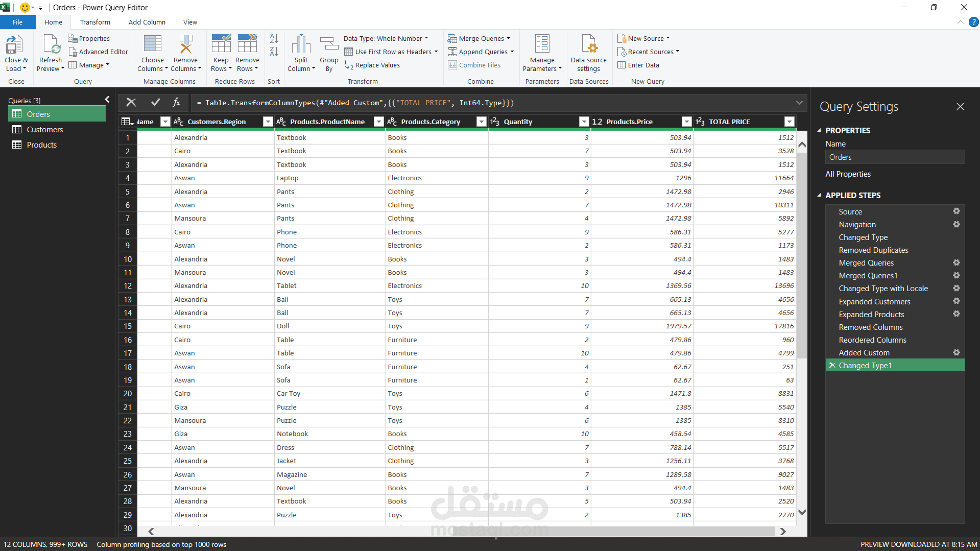Click Manage Parameters icon
This screenshot has height=551, width=980.
tap(542, 44)
